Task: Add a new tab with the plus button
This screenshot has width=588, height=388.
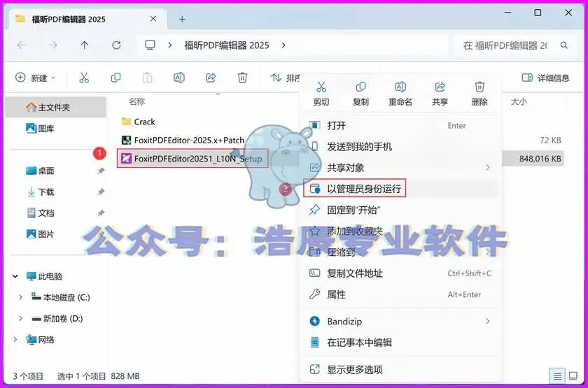Action: (x=182, y=19)
